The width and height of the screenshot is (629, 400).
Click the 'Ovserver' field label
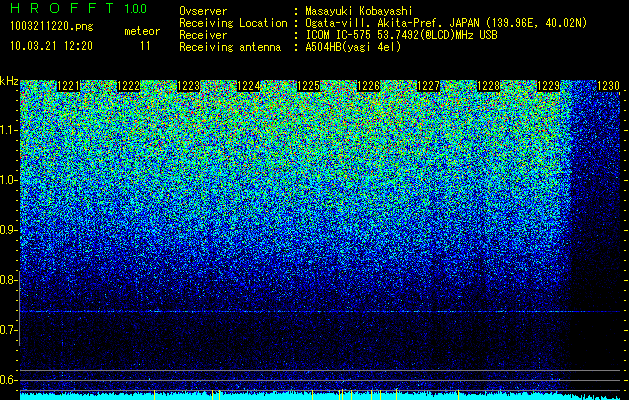pos(203,11)
